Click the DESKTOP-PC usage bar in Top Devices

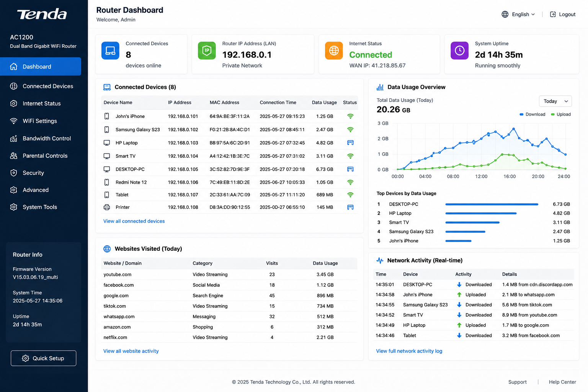pyautogui.click(x=492, y=204)
